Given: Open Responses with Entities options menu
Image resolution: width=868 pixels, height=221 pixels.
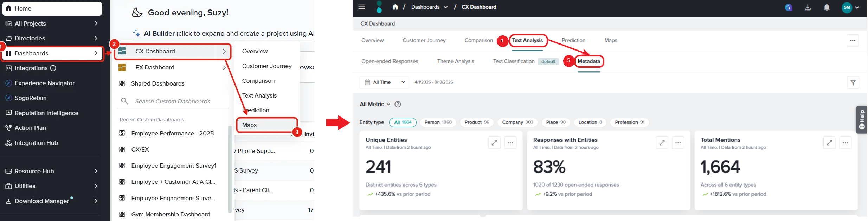Looking at the screenshot, I should [x=678, y=143].
